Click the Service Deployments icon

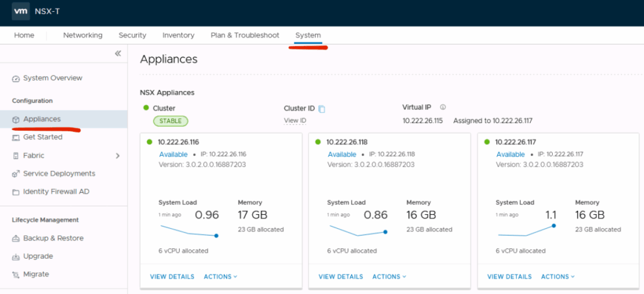16,174
